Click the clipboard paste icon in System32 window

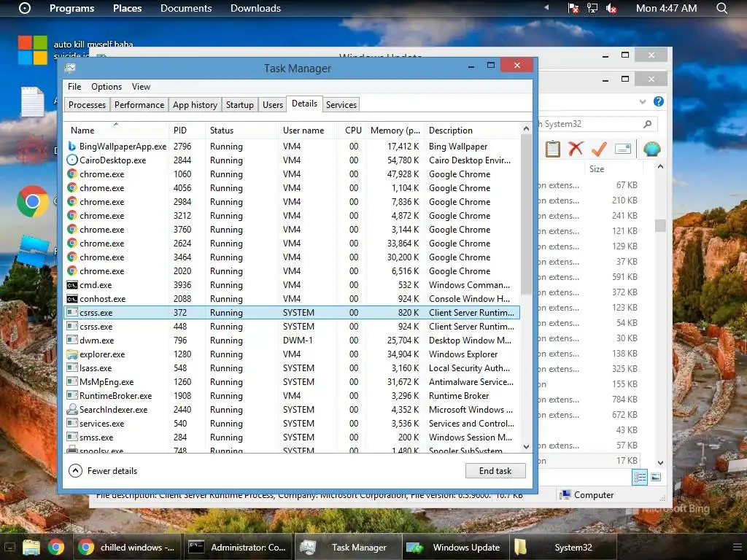click(553, 149)
